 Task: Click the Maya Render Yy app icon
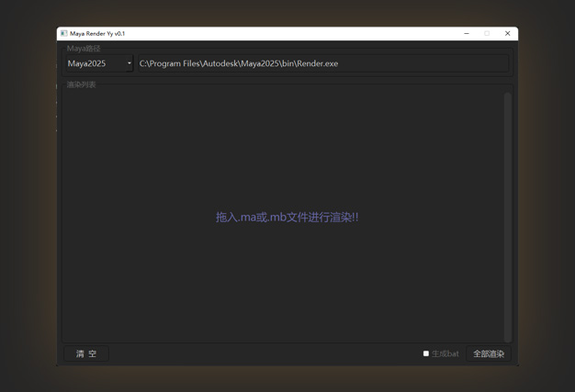pyautogui.click(x=64, y=34)
